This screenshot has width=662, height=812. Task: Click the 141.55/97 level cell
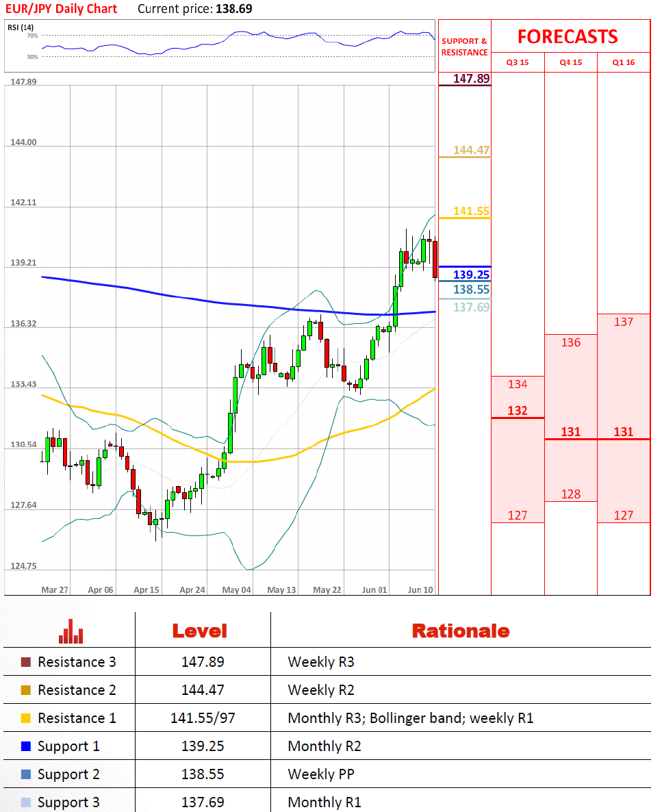point(203,718)
